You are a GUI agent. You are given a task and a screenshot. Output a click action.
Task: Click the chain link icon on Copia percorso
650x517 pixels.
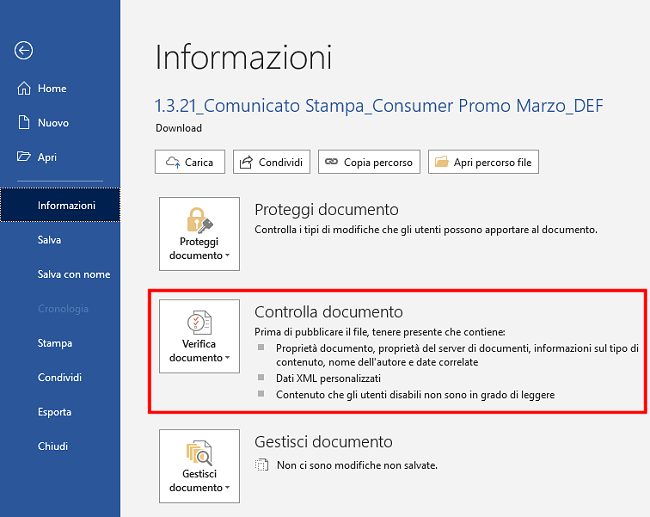[x=331, y=161]
